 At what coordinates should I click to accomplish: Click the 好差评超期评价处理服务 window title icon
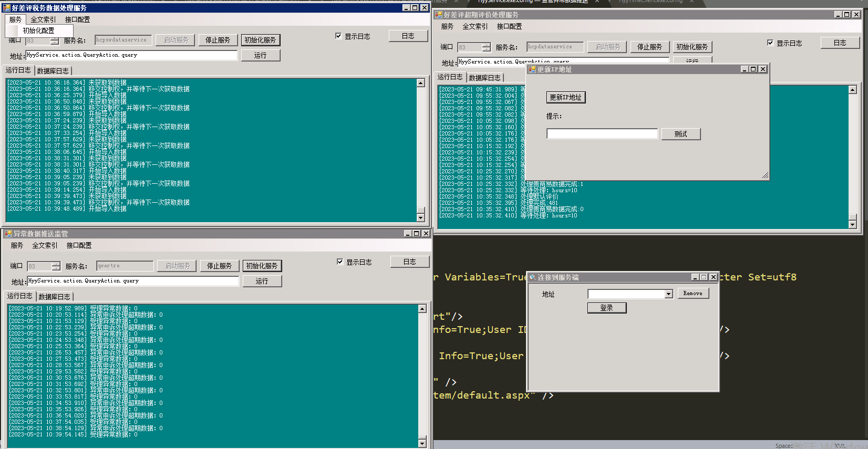tap(439, 15)
